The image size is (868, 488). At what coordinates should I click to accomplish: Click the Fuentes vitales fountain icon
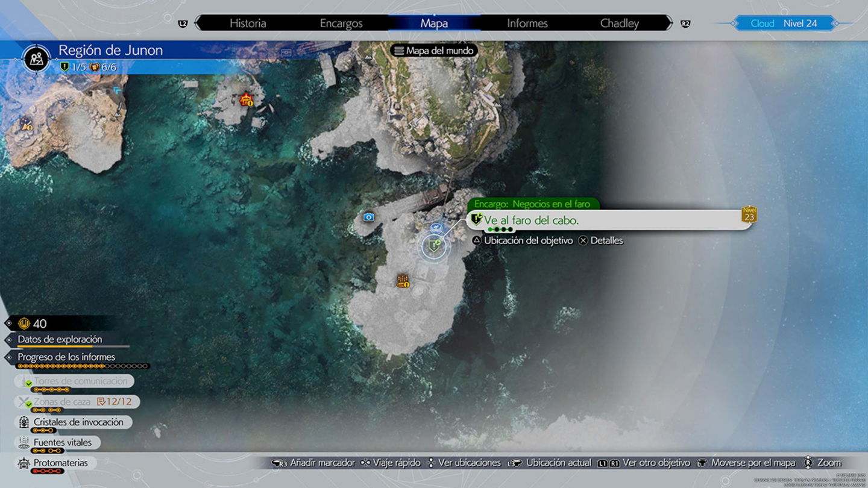pos(24,443)
